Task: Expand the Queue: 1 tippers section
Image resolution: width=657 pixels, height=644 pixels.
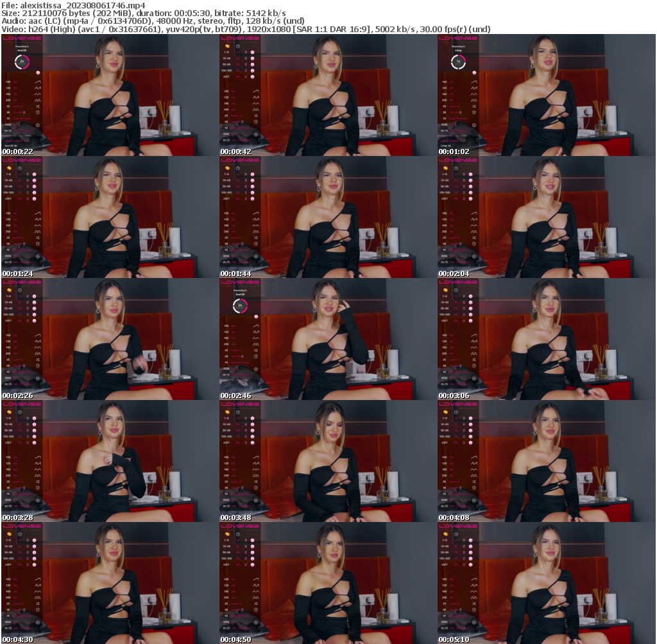Action: point(13,140)
